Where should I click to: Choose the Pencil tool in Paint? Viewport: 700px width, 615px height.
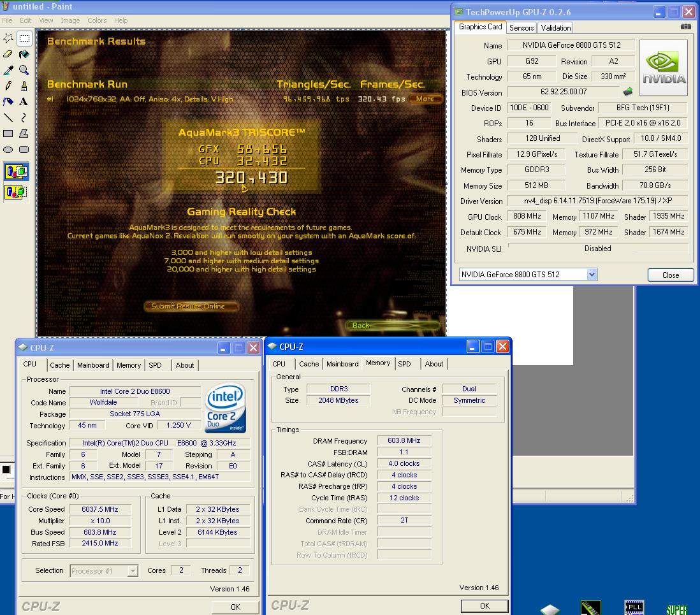point(8,85)
